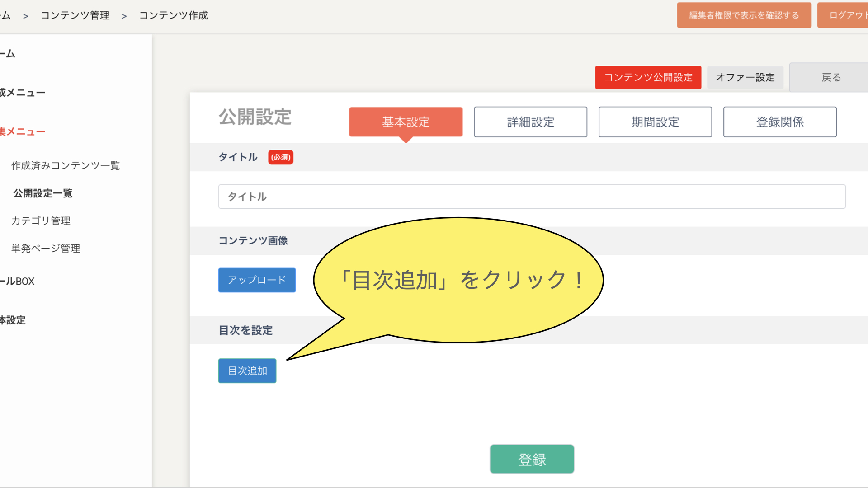Click 編集者権限で表示を確認する
The image size is (868, 488).
coord(744,15)
